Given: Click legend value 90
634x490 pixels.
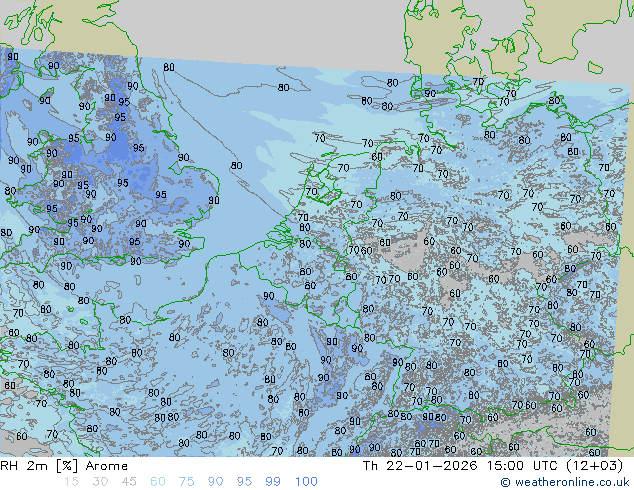Looking at the screenshot, I should click(215, 482).
